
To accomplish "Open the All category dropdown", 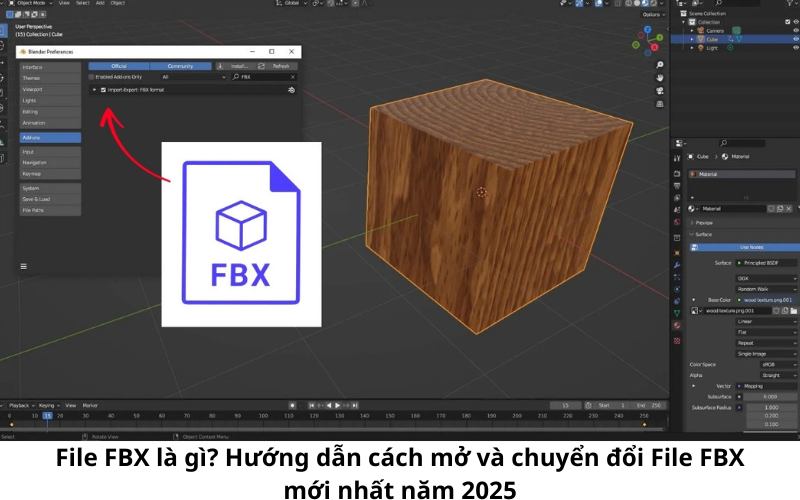I will [x=193, y=77].
